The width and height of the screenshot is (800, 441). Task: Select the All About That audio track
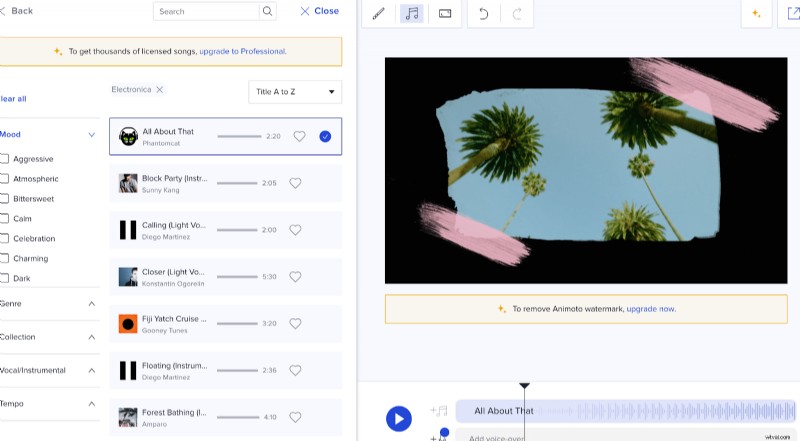point(626,411)
